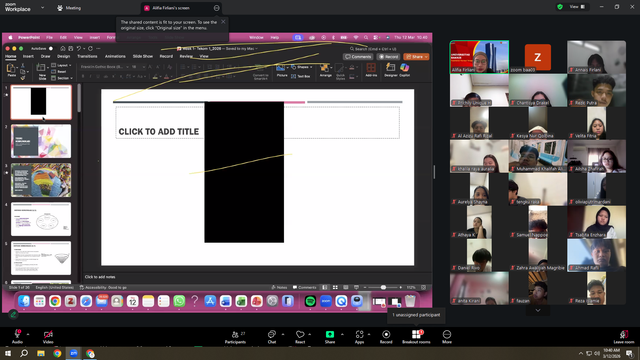
Task: Switch to Normal view in PowerPoint status bar
Action: pos(325,287)
